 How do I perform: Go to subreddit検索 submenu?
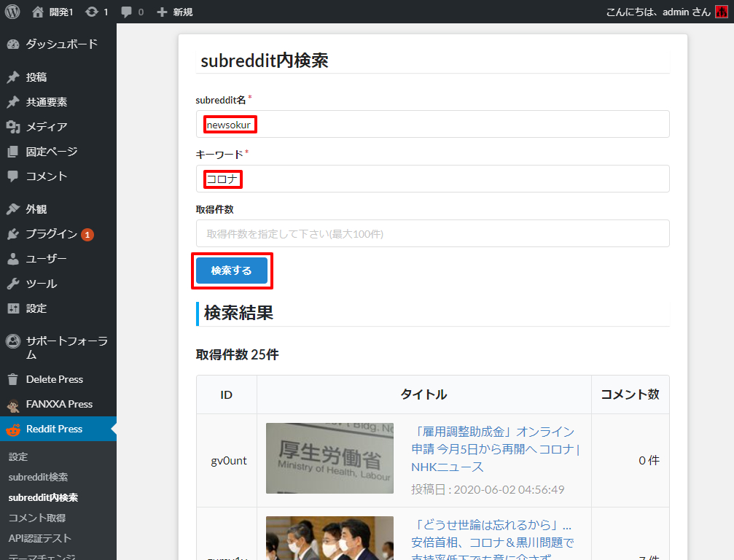tap(39, 477)
